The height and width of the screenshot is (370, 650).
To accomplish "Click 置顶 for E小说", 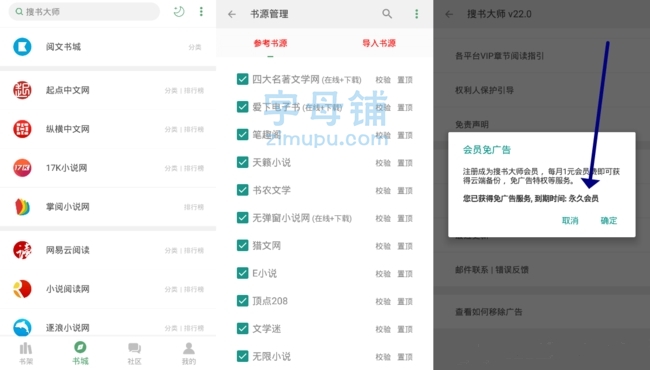I will click(405, 274).
